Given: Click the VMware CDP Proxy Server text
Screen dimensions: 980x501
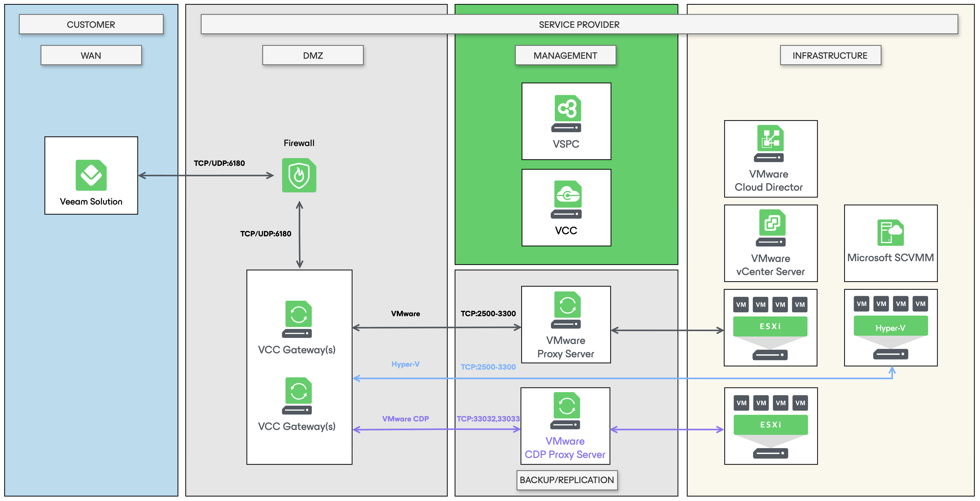Looking at the screenshot, I should [x=565, y=448].
